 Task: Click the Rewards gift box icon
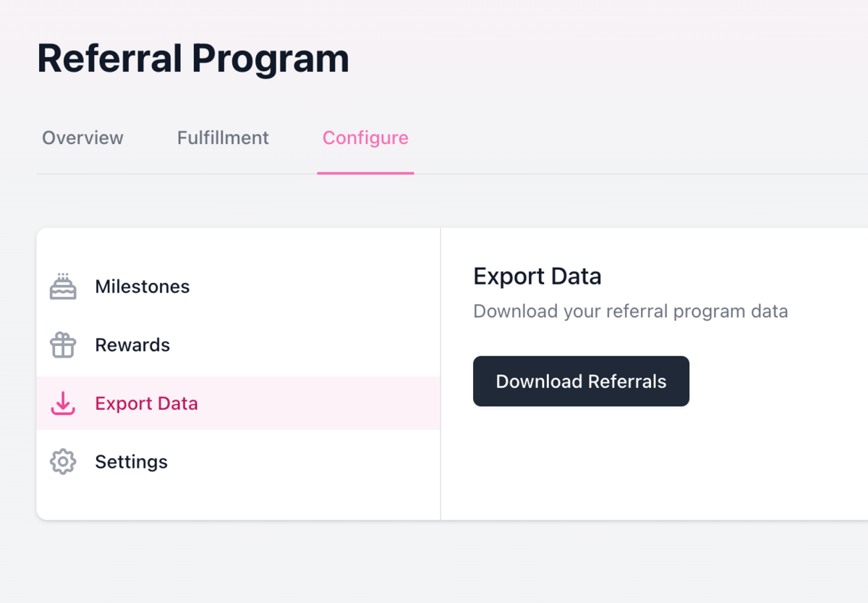[63, 345]
